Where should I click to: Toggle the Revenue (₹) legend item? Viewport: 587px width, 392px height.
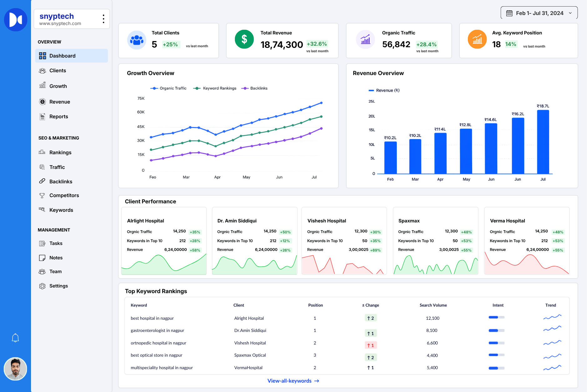[384, 90]
